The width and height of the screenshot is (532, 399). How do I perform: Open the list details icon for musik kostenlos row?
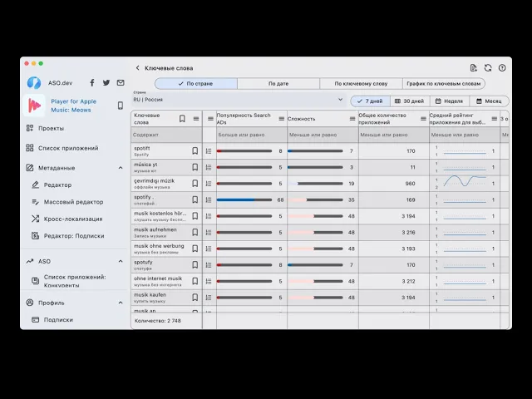point(209,216)
